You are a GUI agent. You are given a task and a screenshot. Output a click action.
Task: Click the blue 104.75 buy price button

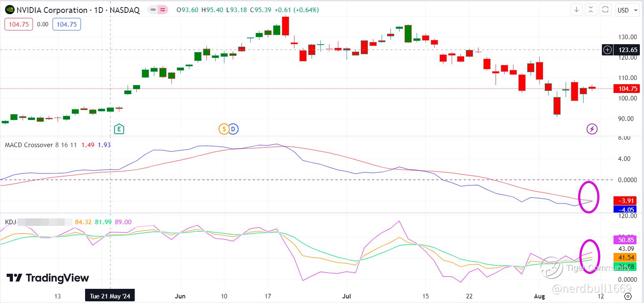tap(67, 24)
